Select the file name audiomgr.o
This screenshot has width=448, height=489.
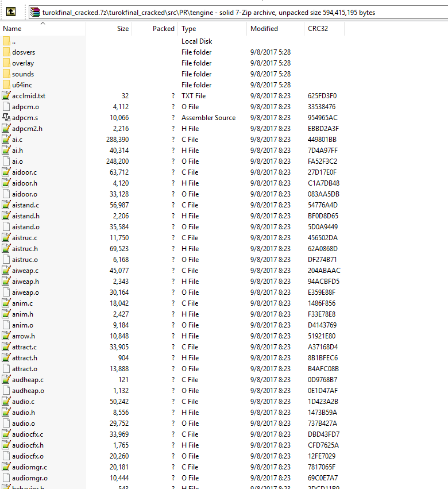pyautogui.click(x=30, y=478)
